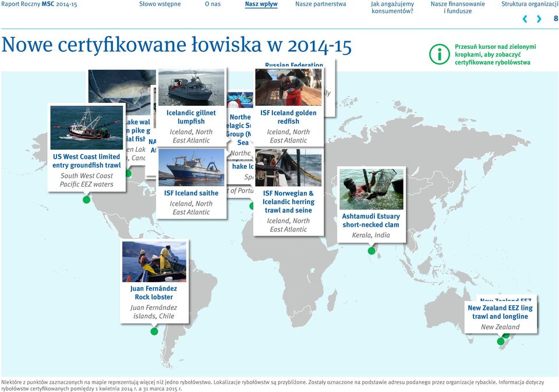Click the page heading Nowe certyfikowane łowiska

tap(176, 45)
